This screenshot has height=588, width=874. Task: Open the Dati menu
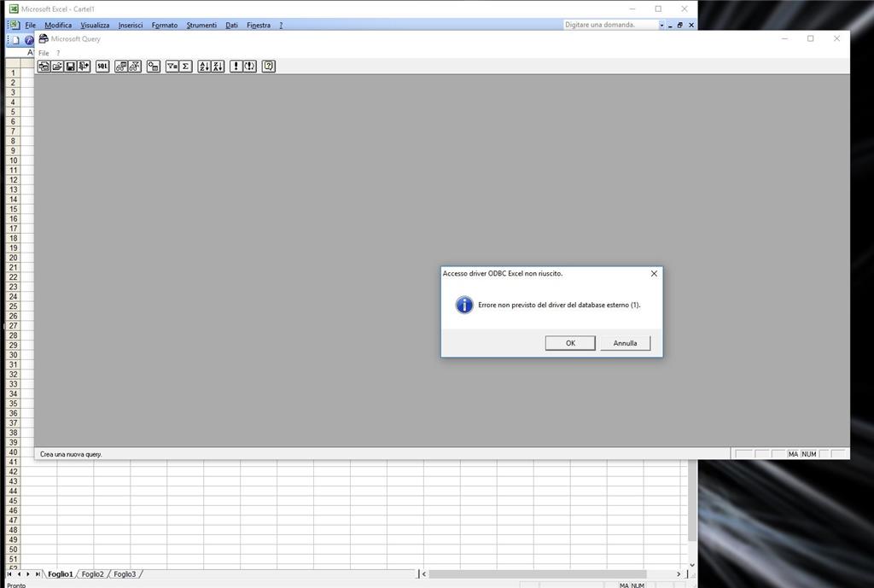pos(231,25)
